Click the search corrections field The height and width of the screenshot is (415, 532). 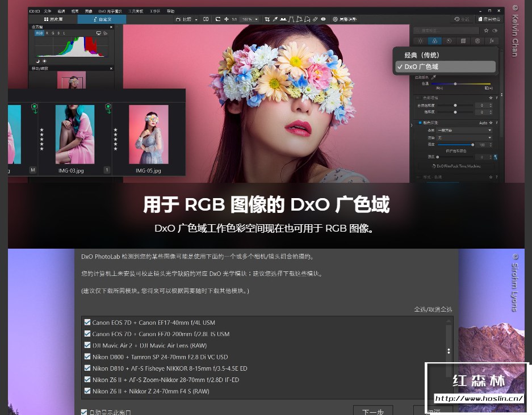pos(446,31)
